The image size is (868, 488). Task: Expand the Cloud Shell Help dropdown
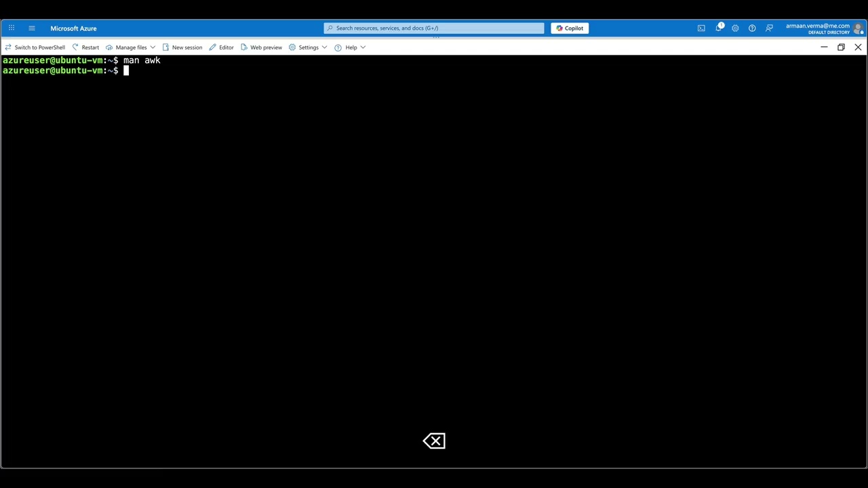(x=350, y=47)
